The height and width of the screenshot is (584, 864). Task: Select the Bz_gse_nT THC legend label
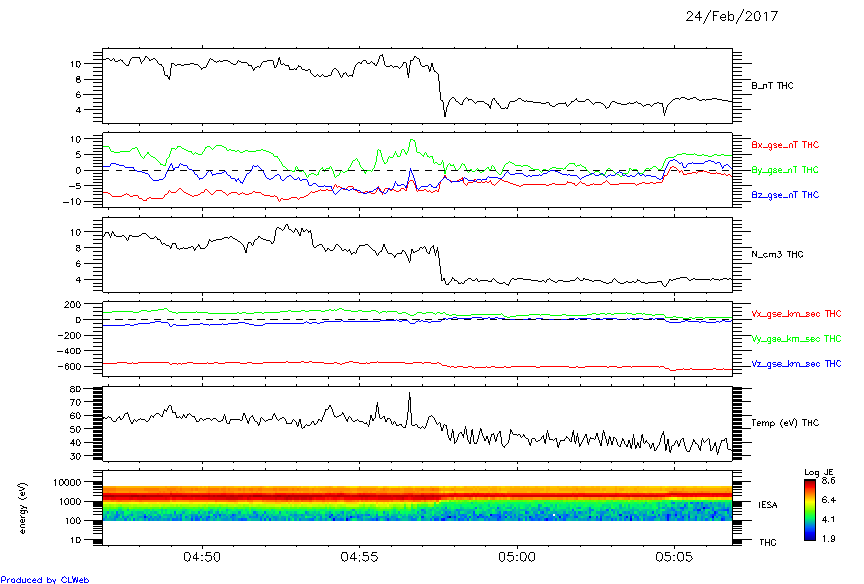click(x=785, y=195)
